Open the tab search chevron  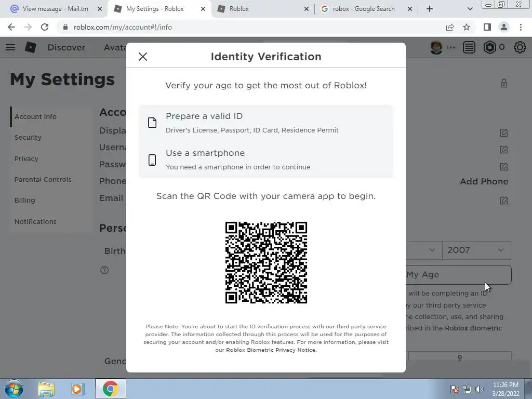pos(470,9)
